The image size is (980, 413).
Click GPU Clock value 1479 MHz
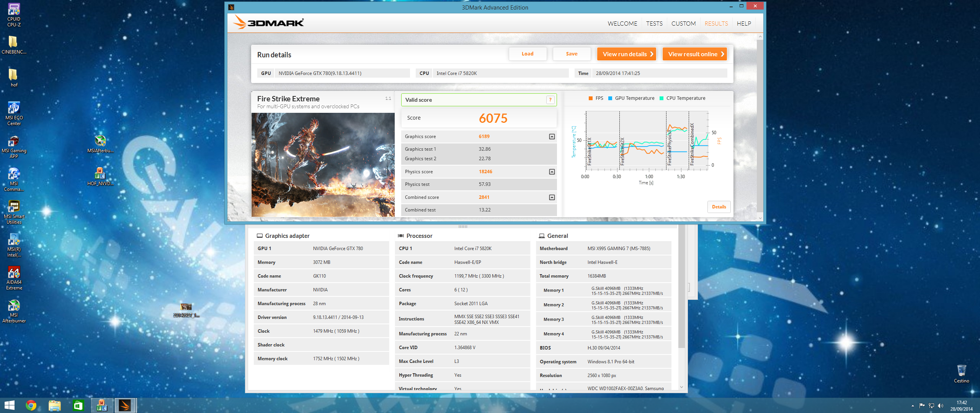(x=336, y=331)
